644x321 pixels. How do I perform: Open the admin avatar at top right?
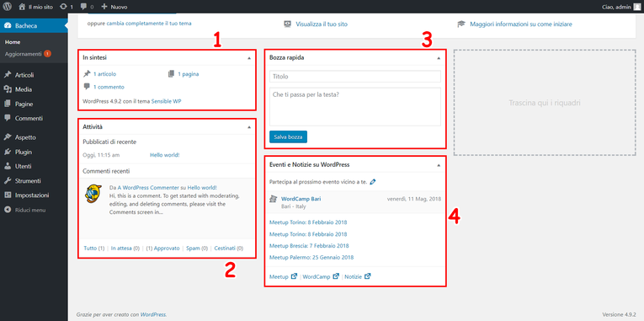[x=636, y=7]
